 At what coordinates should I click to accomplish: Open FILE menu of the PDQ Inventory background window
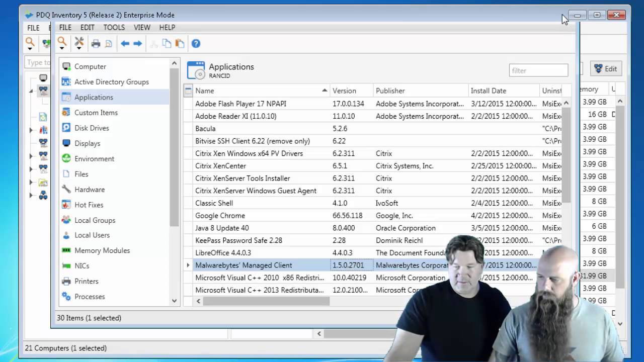[33, 28]
